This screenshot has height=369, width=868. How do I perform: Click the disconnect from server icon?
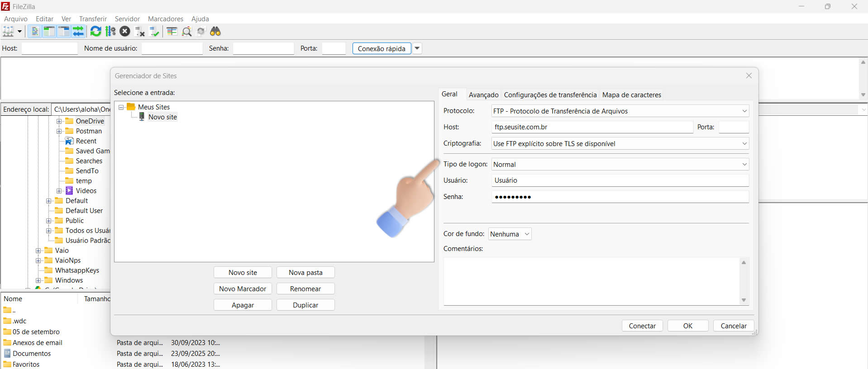click(140, 31)
